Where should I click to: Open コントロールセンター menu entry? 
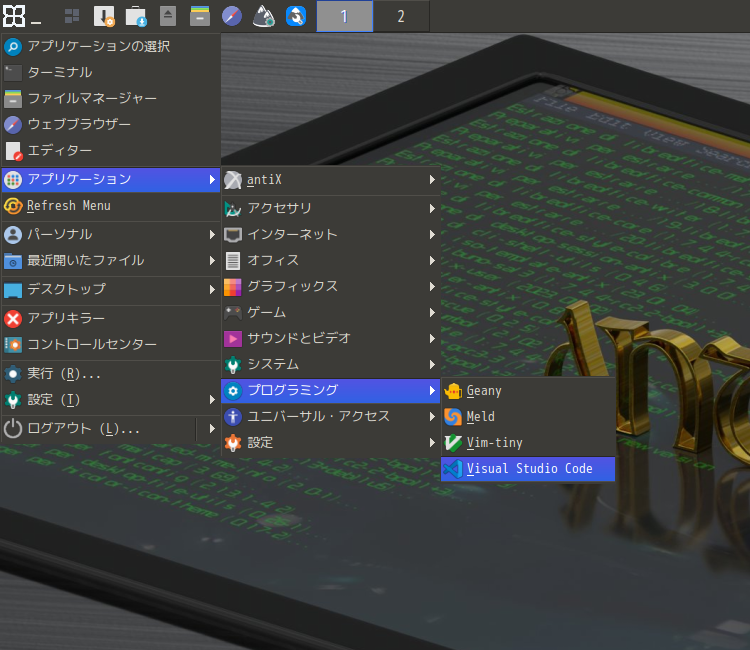click(x=111, y=344)
